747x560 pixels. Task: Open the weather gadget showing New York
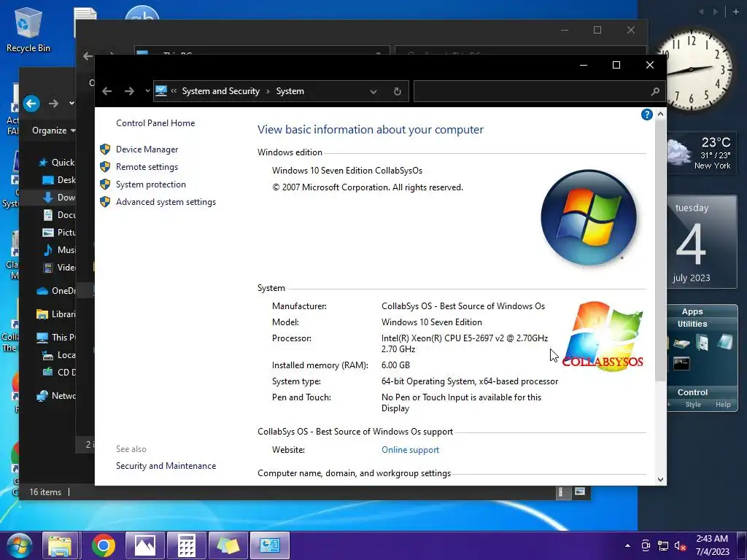(700, 154)
